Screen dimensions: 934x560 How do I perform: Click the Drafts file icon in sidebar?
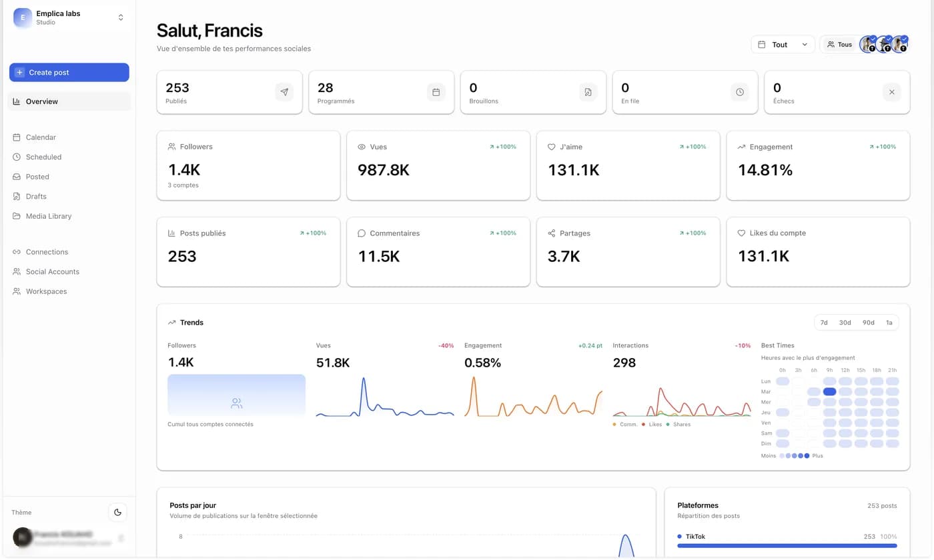point(17,197)
